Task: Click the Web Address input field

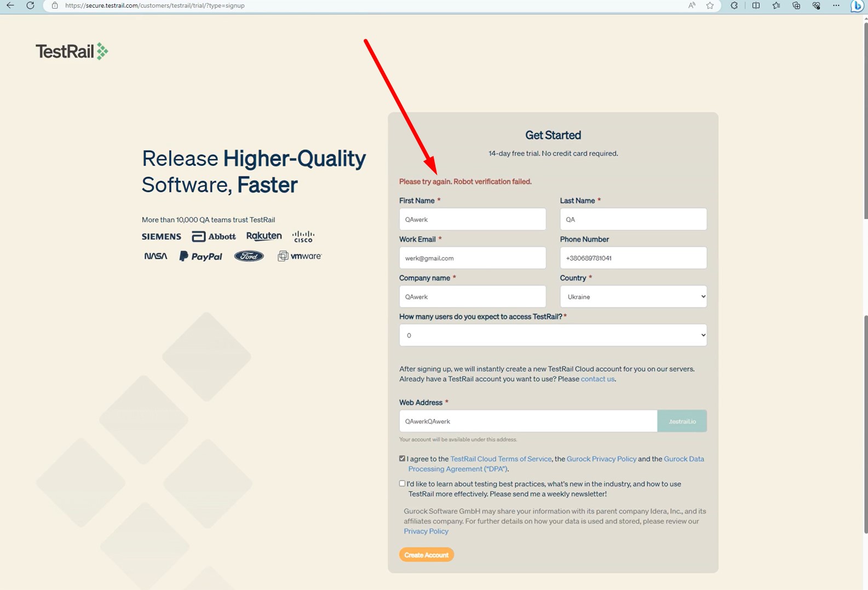Action: [x=528, y=421]
